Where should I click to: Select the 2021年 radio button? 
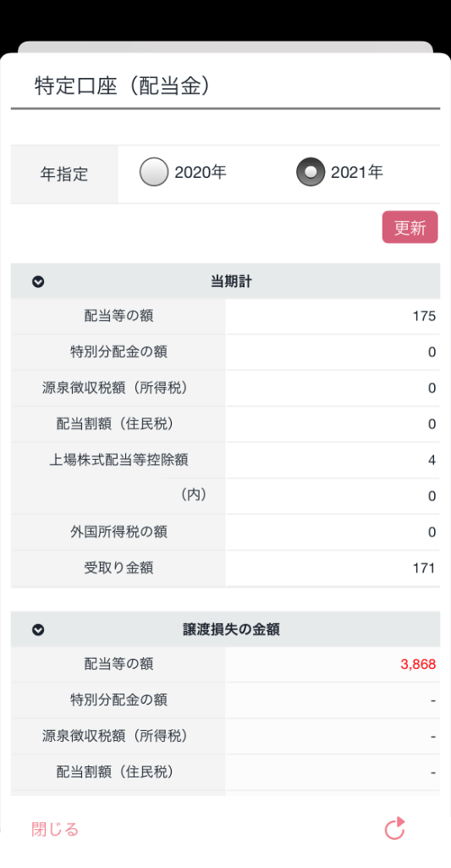coord(311,172)
